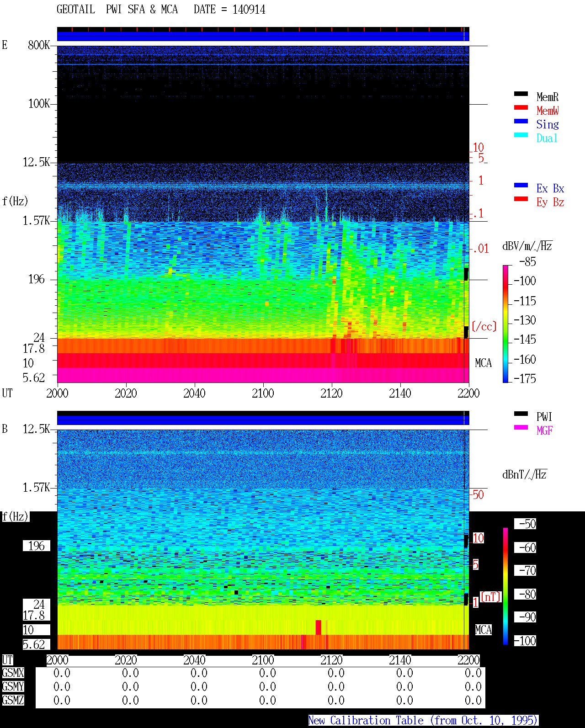
Task: Click the 2100 tick on E spectrogram axis
Action: [x=263, y=393]
